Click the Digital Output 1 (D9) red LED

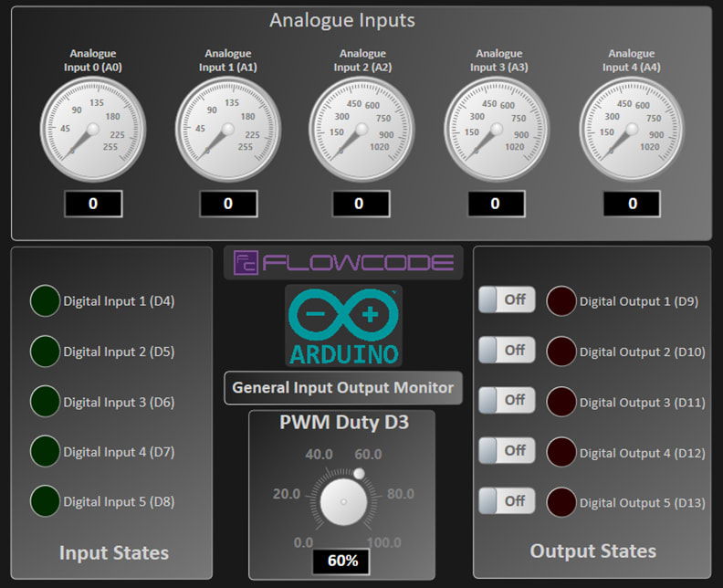point(561,301)
